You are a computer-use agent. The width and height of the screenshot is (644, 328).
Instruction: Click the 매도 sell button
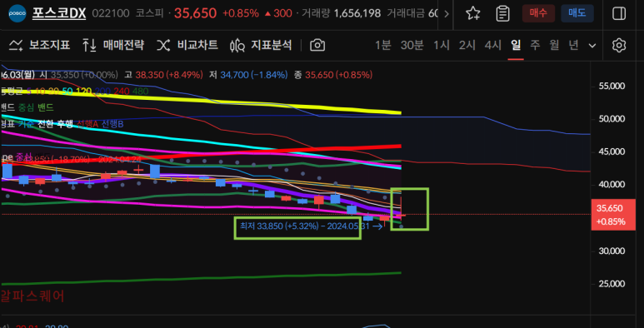point(577,13)
